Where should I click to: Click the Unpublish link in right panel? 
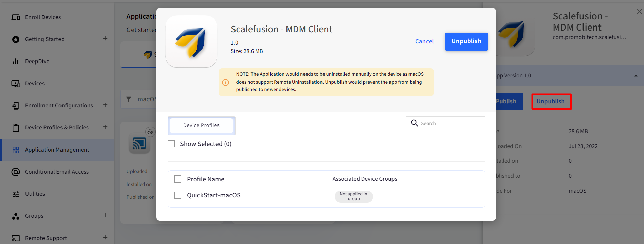tap(551, 101)
